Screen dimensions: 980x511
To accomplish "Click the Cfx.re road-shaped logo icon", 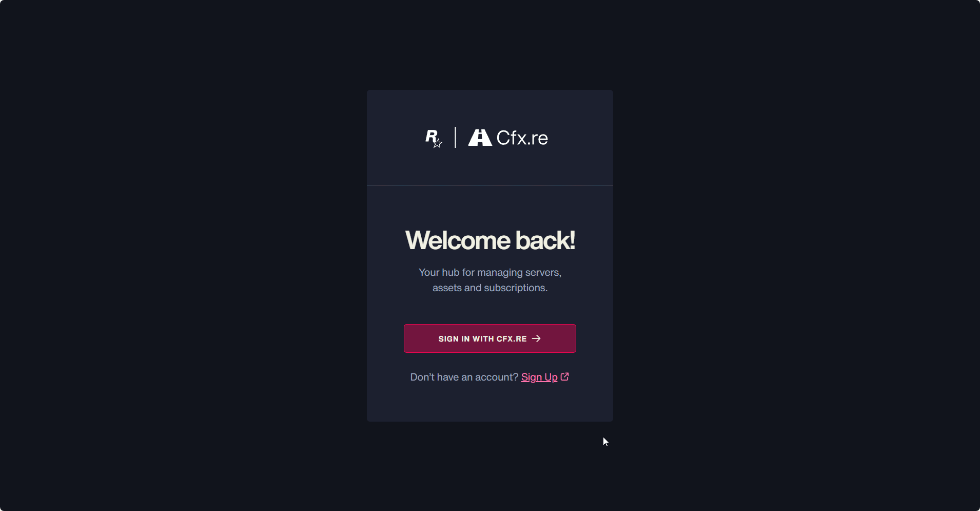I will [480, 138].
